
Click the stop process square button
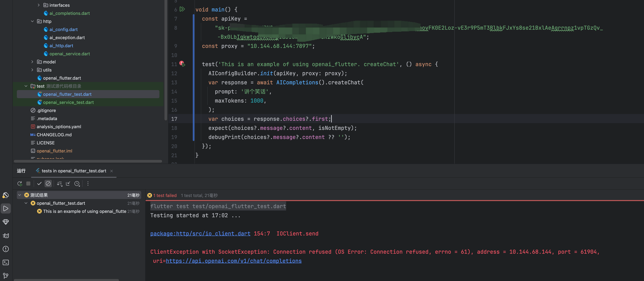[28, 184]
